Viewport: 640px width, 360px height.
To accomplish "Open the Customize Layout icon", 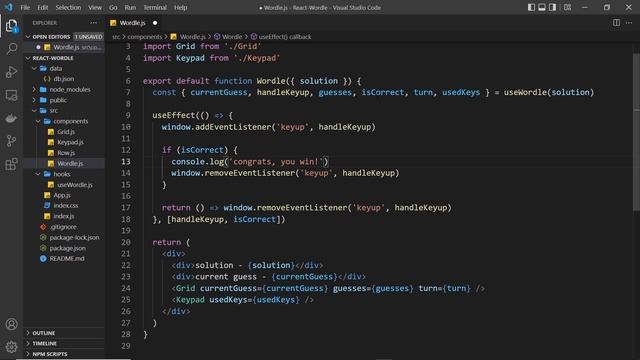I will [x=567, y=7].
